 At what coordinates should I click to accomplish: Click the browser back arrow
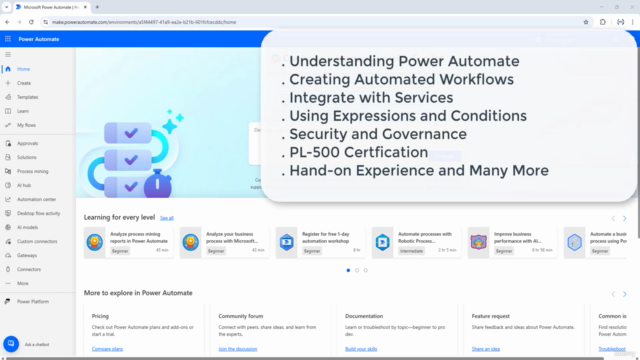coord(7,22)
